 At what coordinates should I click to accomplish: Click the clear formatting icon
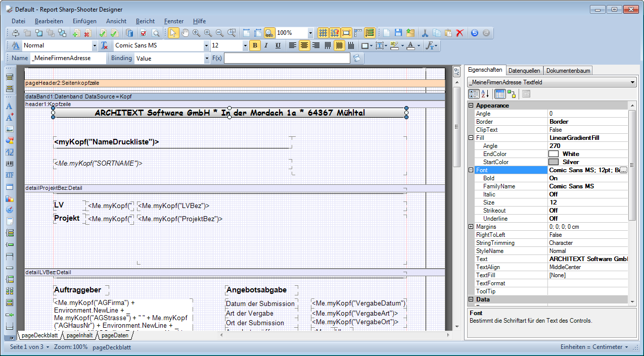[x=104, y=45]
